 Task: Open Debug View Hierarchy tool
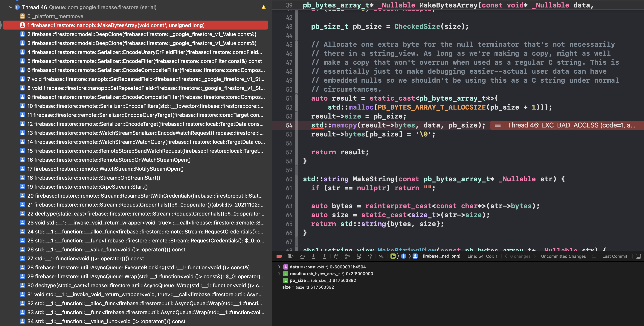[x=336, y=256]
